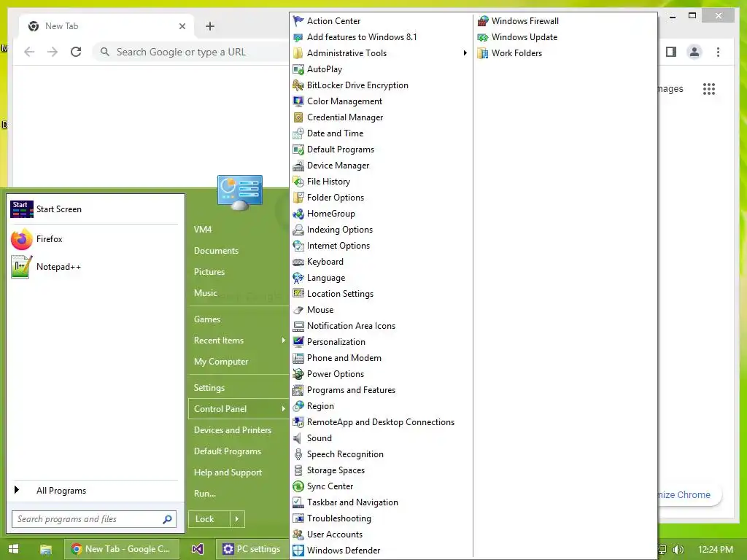Screen dimensions: 747x560
Task: Open Date and Time clock icon
Action: 298,133
